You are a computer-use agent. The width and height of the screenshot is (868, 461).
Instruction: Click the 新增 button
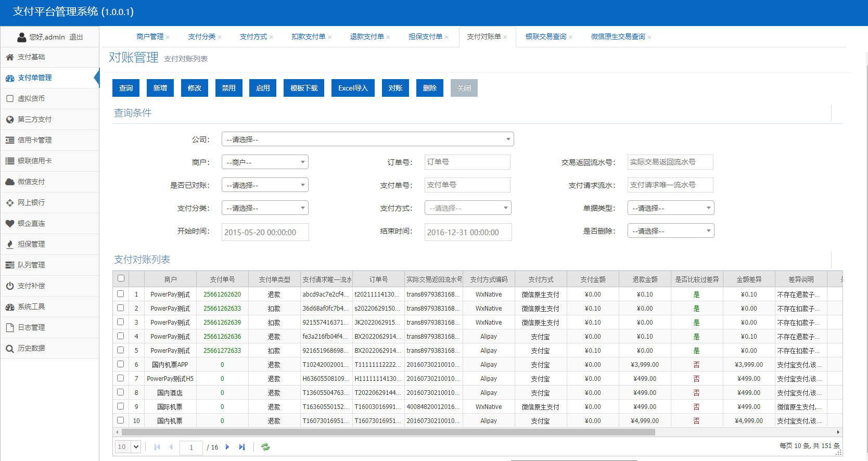pos(160,88)
